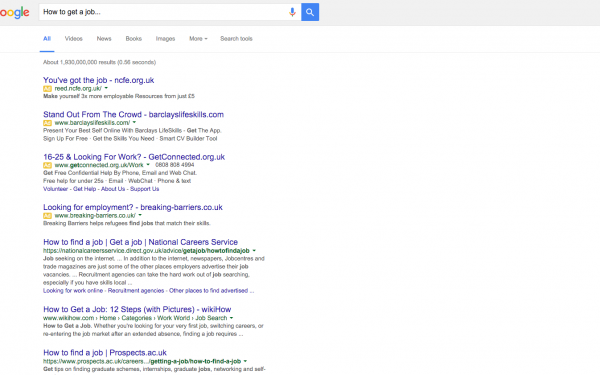Click the Support Us sitelink
The height and width of the screenshot is (375, 600).
[x=144, y=189]
